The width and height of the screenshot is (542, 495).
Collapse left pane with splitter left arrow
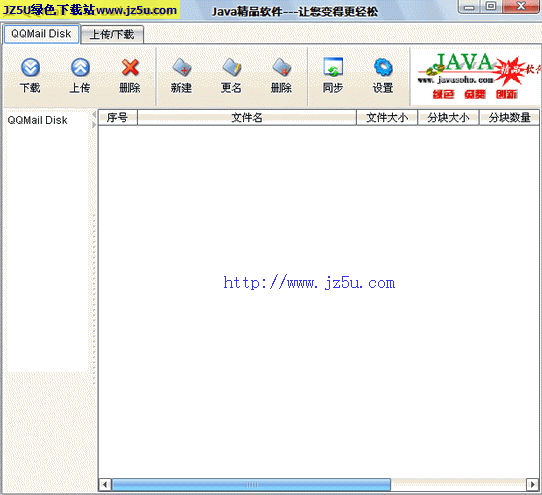pyautogui.click(x=94, y=114)
